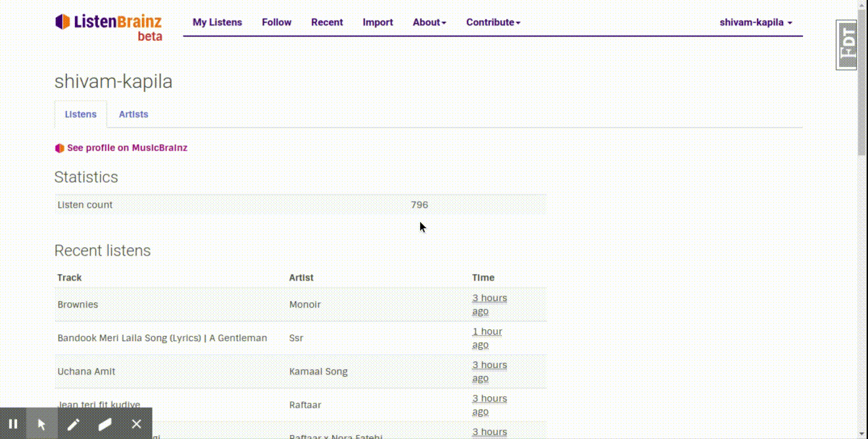Screen dimensions: 868x439
Task: Open the Import page
Action: click(377, 22)
